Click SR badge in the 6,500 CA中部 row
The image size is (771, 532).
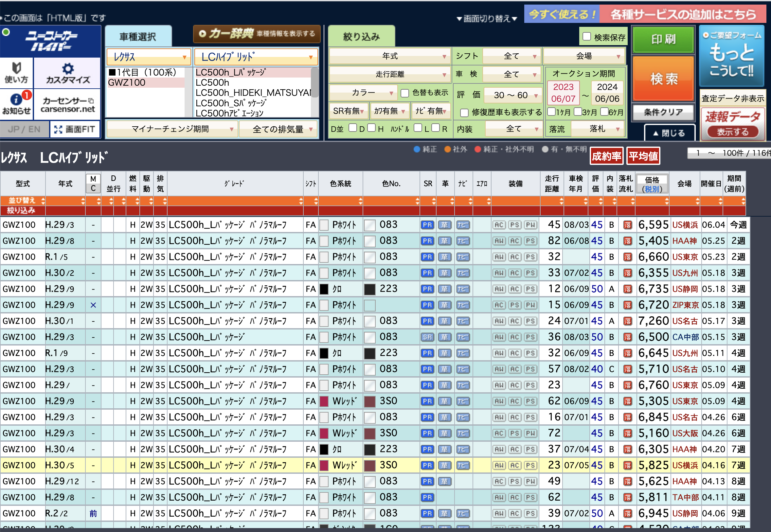(x=427, y=337)
